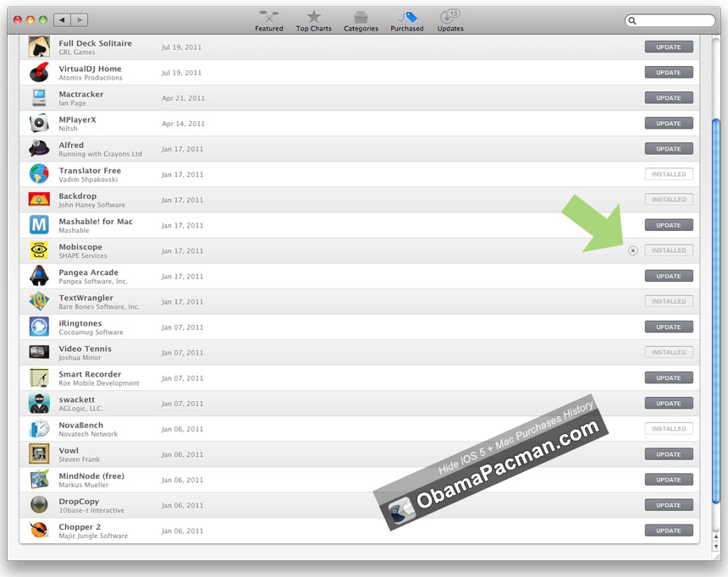728x577 pixels.
Task: Update Full Deck Solitaire
Action: [669, 47]
